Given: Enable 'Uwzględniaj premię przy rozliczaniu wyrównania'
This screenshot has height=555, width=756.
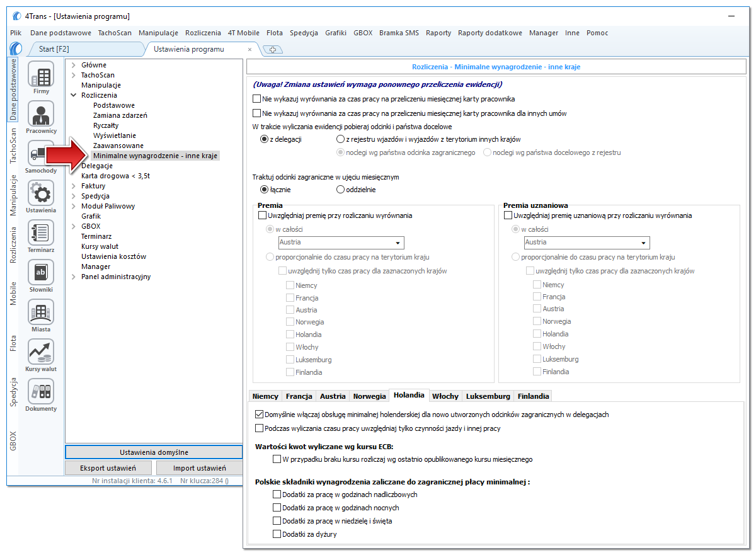Looking at the screenshot, I should point(262,215).
